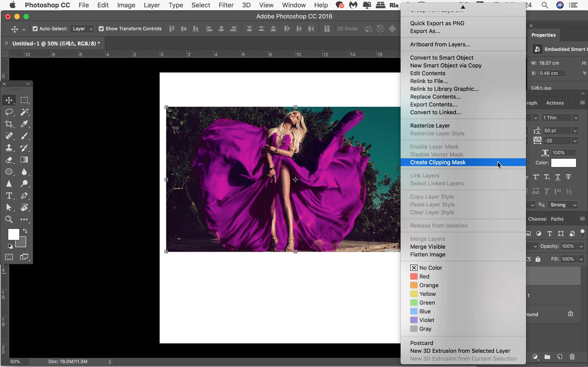Select the Gradient tool
Image resolution: width=588 pixels, height=367 pixels.
point(24,160)
